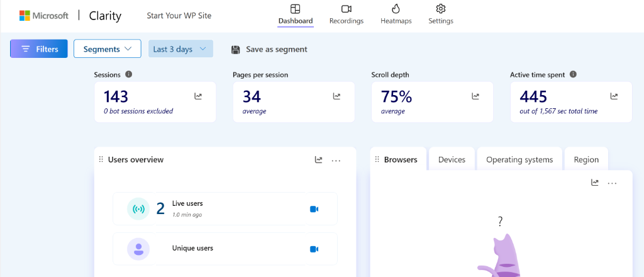Click Sessions info tooltip icon
644x277 pixels.
pos(129,74)
